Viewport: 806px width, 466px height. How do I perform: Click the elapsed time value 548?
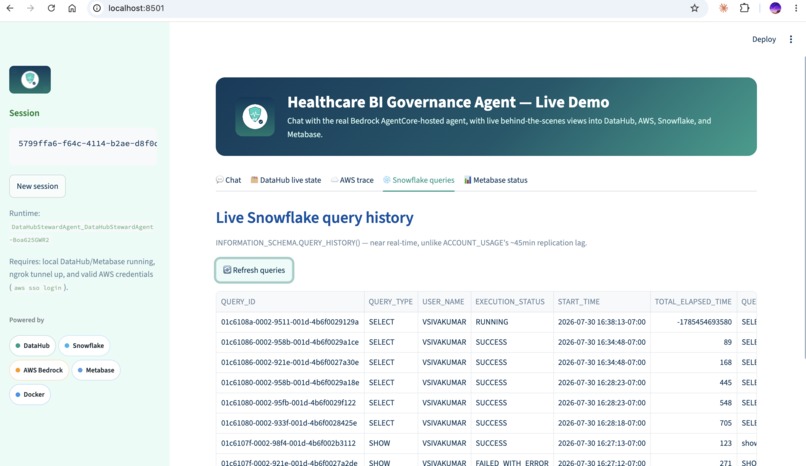(x=693, y=403)
